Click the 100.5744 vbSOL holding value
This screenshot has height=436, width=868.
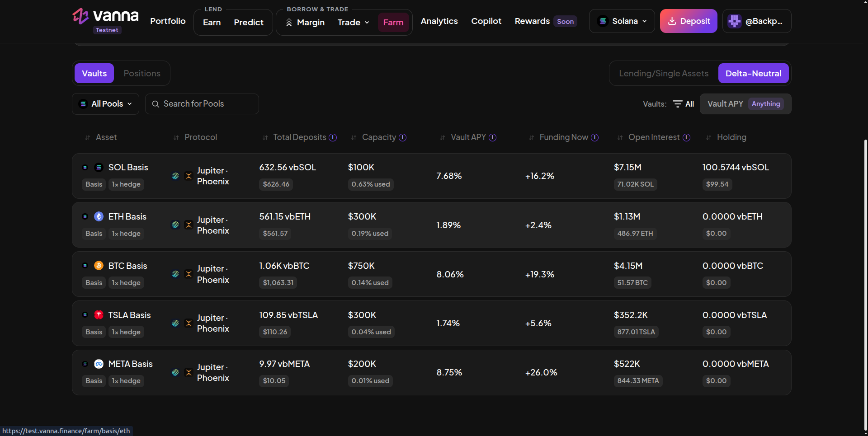coord(736,167)
